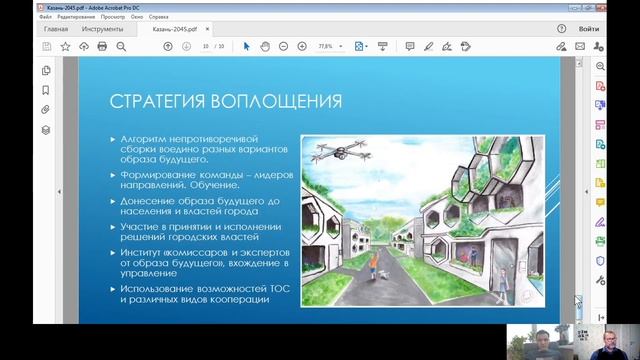
Task: Open the Find text magnifier
Action: coord(121,47)
